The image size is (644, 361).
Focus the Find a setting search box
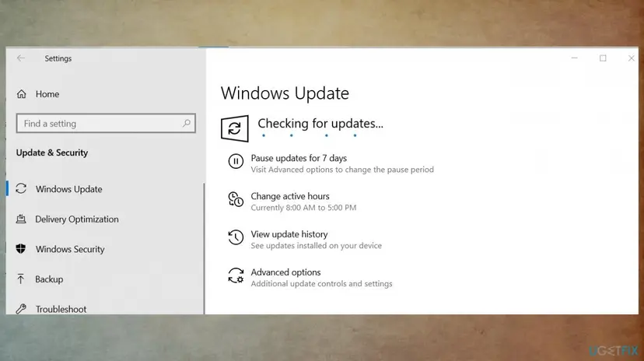(x=106, y=123)
